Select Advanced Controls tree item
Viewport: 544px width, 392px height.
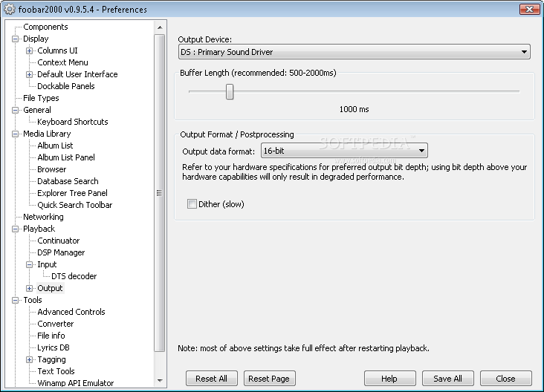(x=71, y=312)
